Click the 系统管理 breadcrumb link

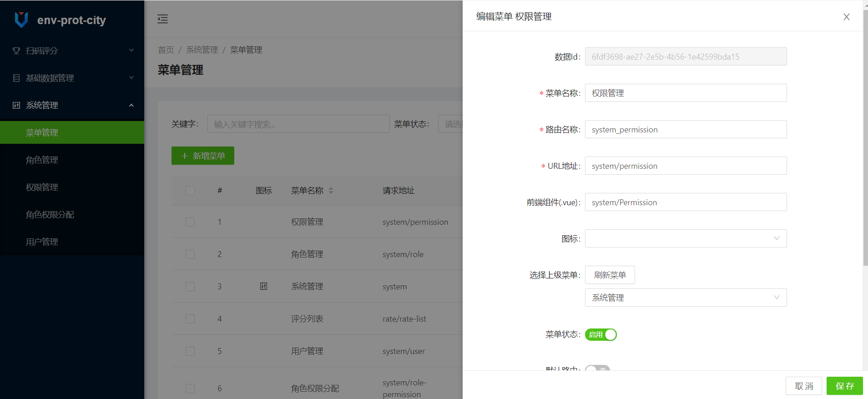202,50
